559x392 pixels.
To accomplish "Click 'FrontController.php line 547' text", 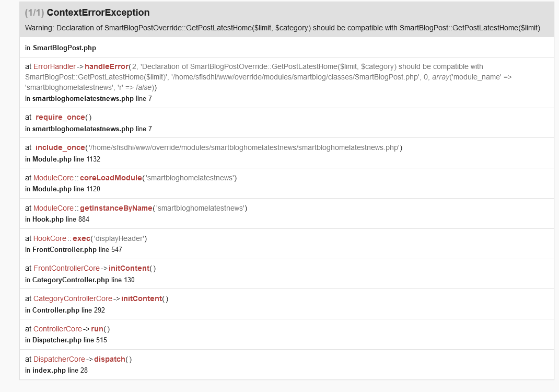I will [x=77, y=250].
